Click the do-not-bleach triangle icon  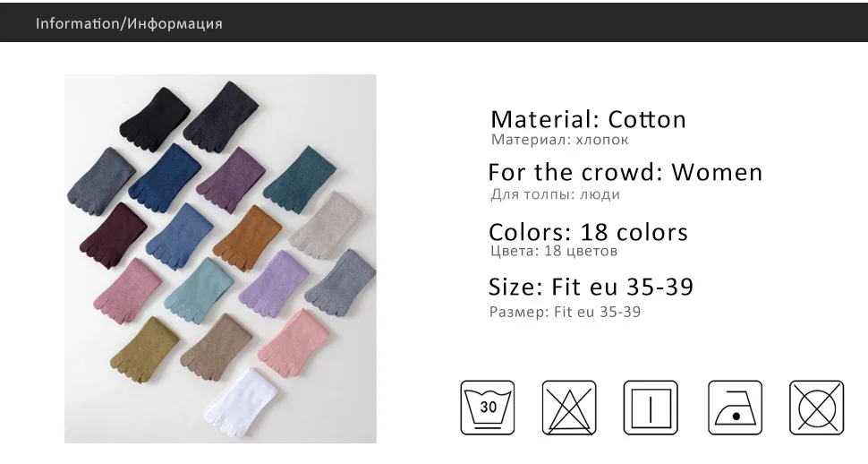569,408
